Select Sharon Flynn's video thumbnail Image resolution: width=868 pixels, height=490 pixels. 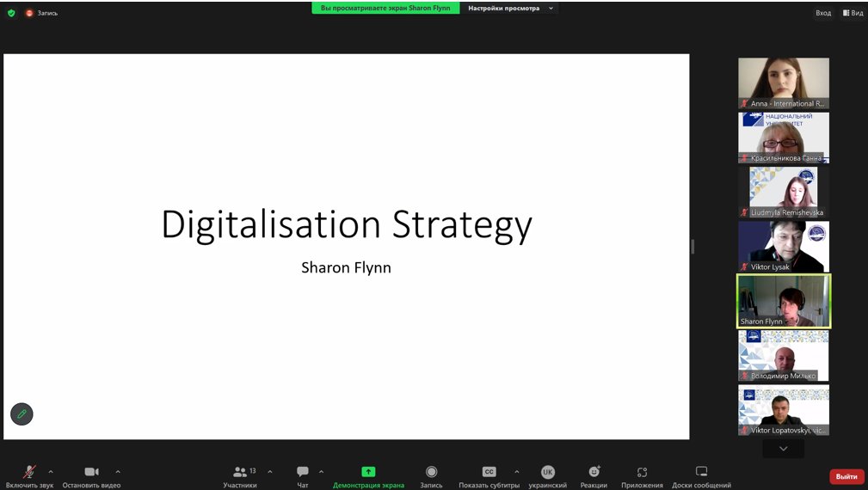[784, 301]
